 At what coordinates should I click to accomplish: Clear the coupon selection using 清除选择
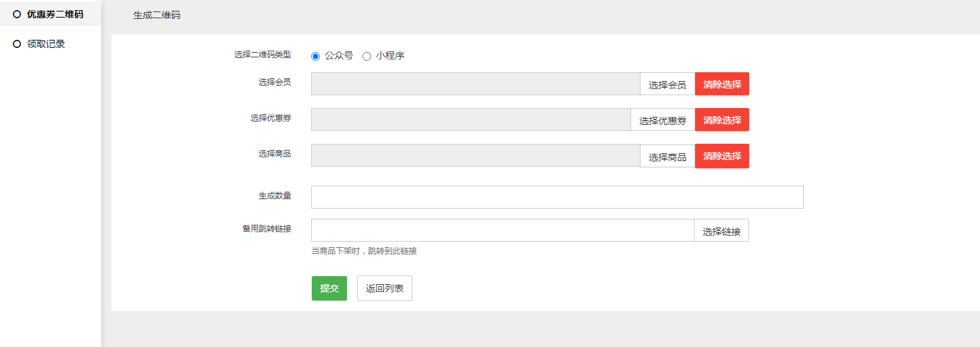click(x=722, y=120)
